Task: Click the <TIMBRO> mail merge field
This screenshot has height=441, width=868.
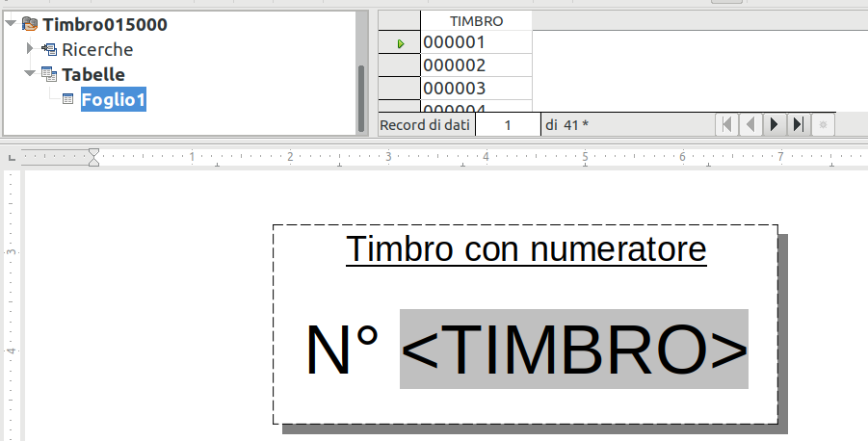Action: tap(574, 349)
